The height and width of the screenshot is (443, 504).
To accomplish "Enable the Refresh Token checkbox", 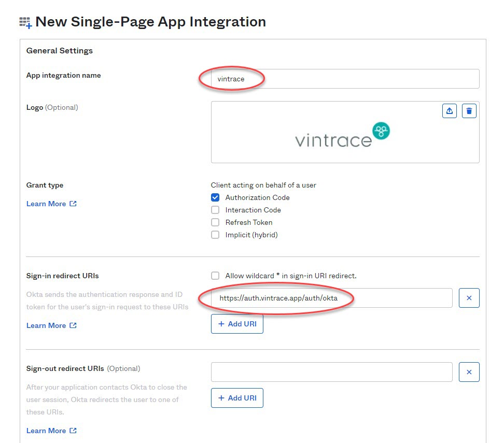I will pyautogui.click(x=215, y=222).
